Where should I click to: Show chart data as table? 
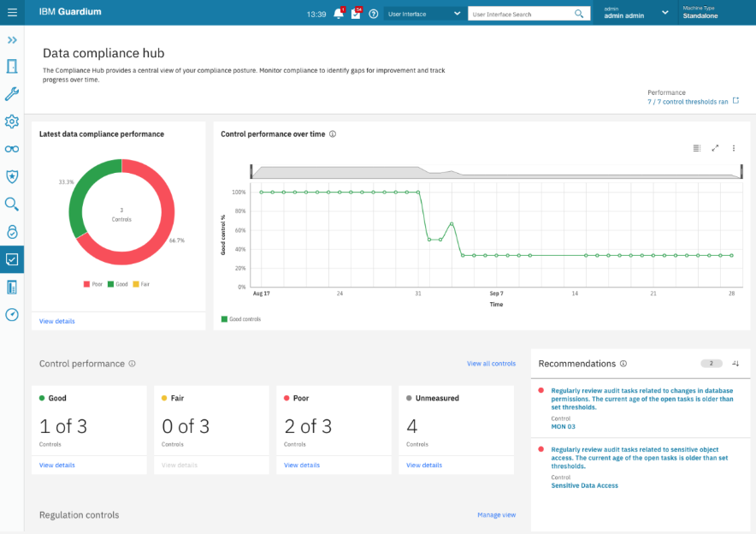(x=697, y=148)
